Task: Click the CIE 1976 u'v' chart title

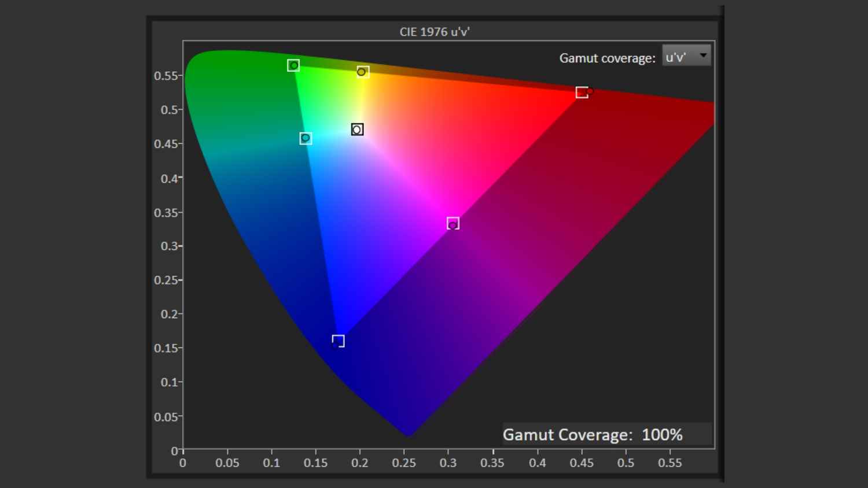Action: pyautogui.click(x=434, y=32)
